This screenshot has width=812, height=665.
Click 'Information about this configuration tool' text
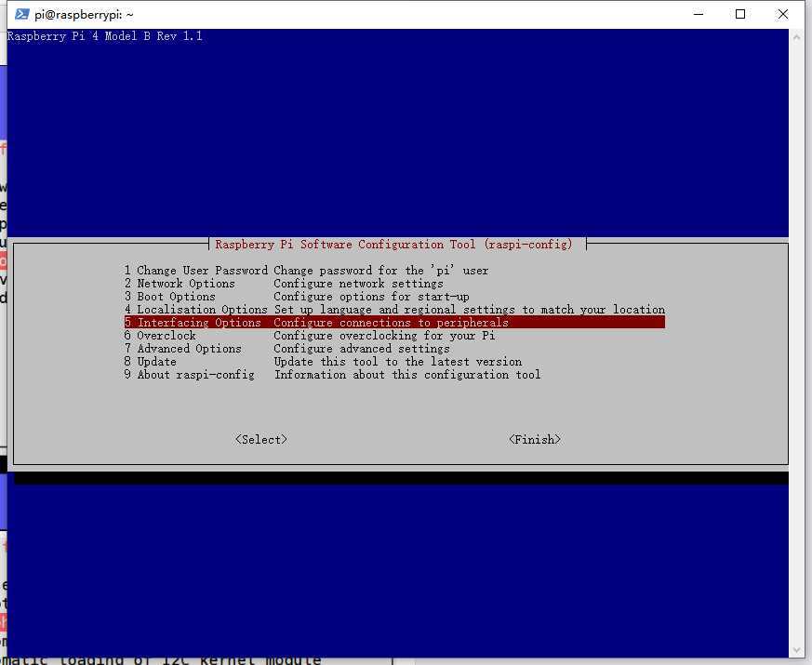[x=407, y=375]
